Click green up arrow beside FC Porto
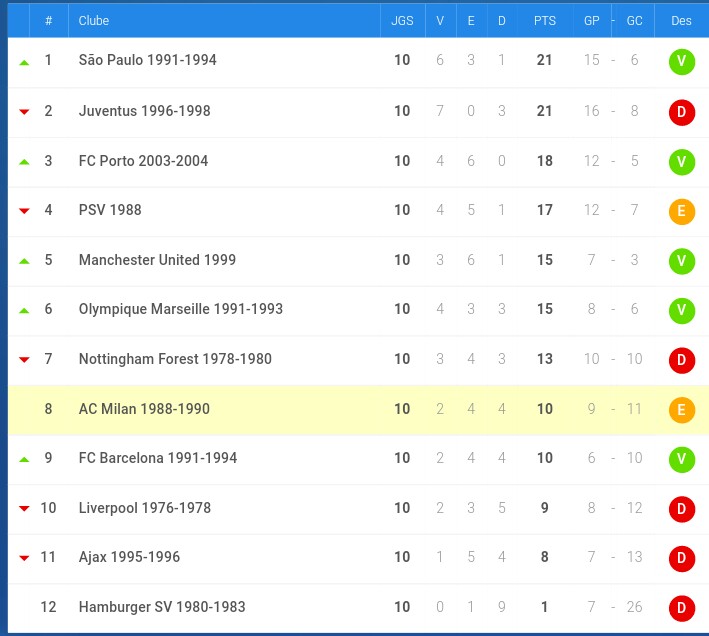 pos(24,162)
